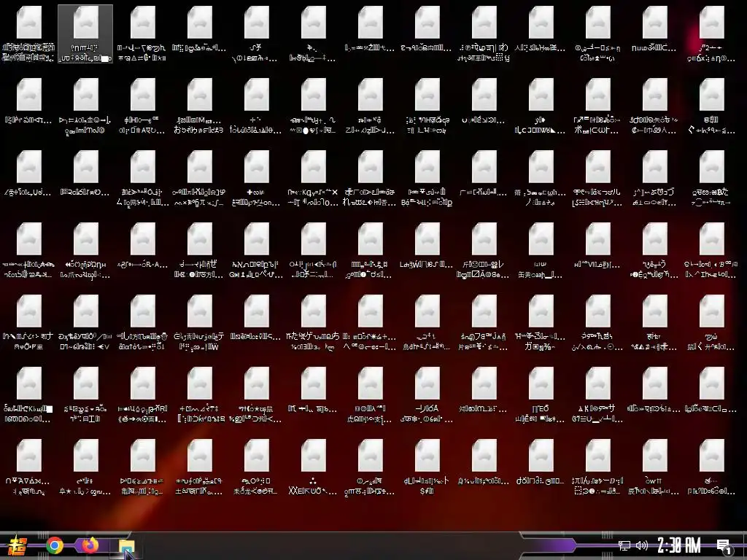Select the file labeled owtt
Screen dimensions: 747x560
[x=654, y=467]
